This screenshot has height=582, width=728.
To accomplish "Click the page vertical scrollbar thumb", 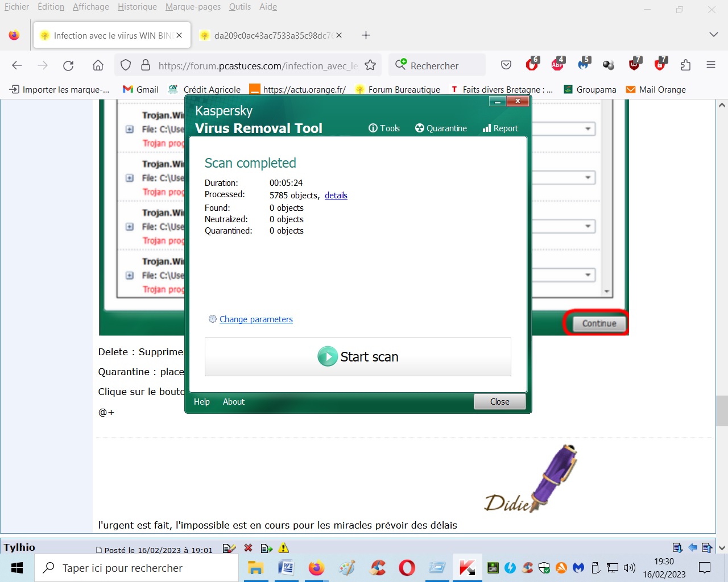I will coord(722,410).
